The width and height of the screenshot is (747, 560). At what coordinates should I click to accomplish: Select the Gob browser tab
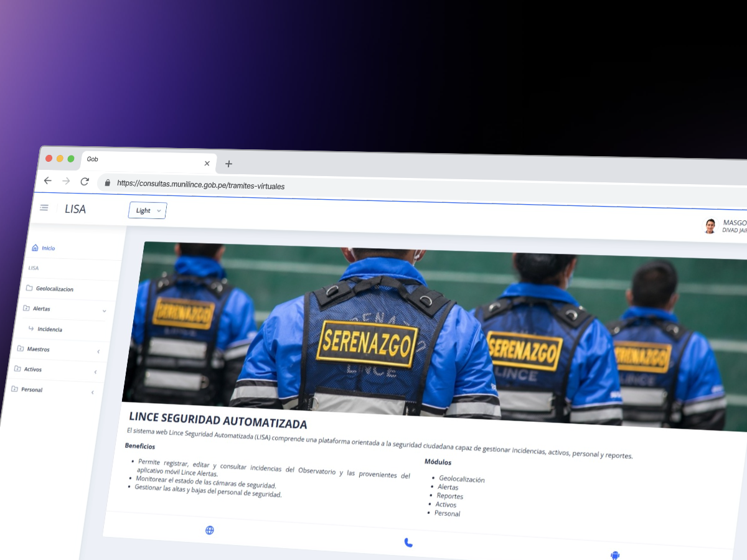coord(149,161)
